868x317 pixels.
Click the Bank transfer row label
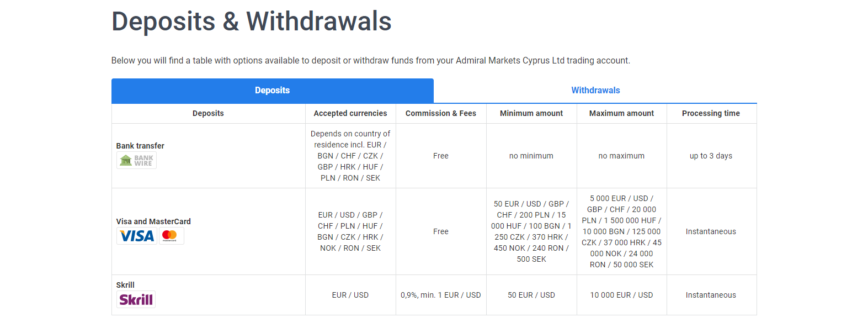tap(140, 146)
